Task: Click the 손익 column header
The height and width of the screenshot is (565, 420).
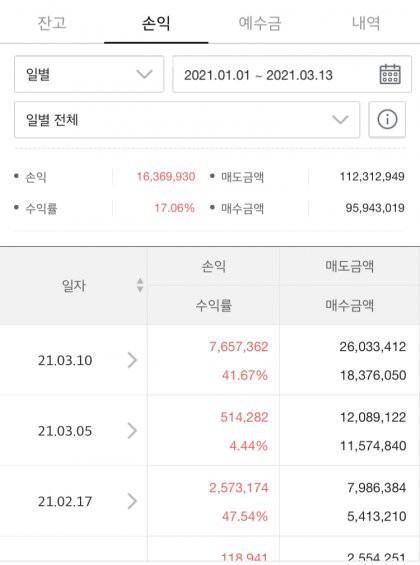Action: point(213,266)
